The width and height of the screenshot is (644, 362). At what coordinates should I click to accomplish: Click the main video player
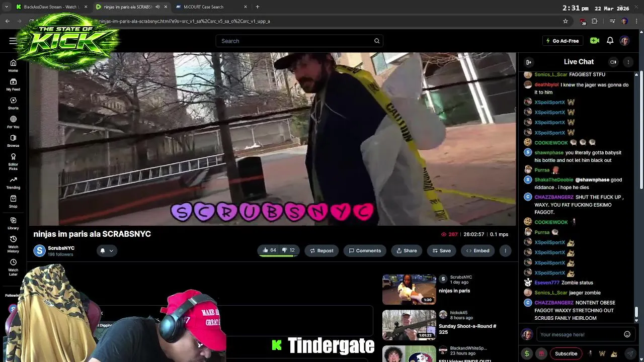(272, 139)
